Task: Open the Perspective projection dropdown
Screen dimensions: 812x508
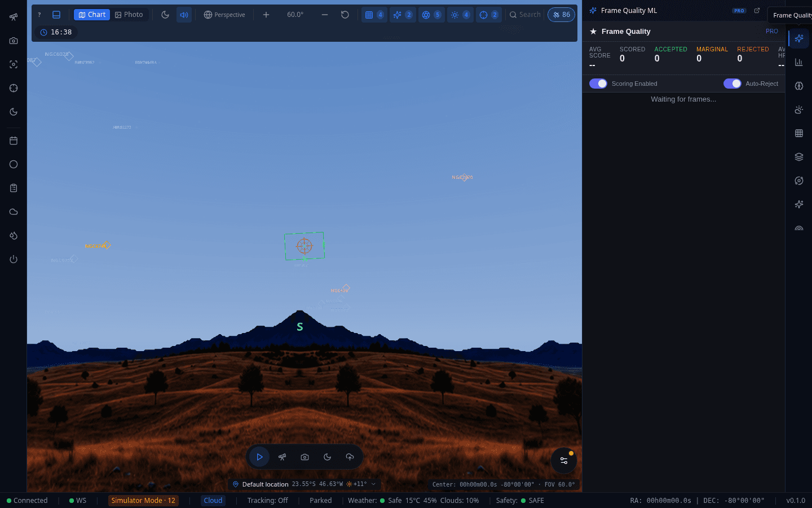Action: coord(224,15)
